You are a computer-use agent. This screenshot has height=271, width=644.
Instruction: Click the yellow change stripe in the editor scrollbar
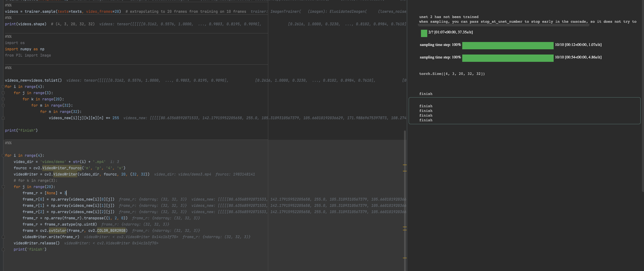click(x=405, y=165)
